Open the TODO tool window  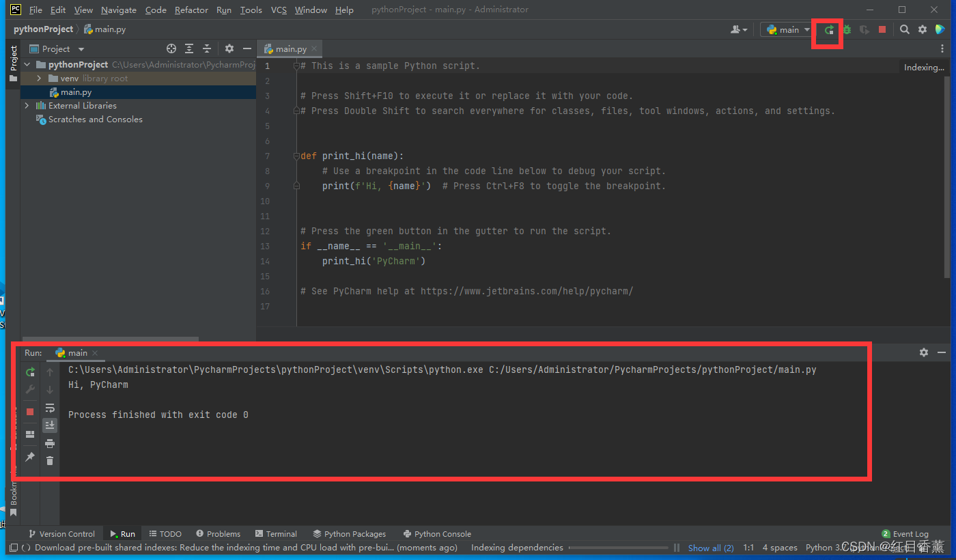coord(165,534)
